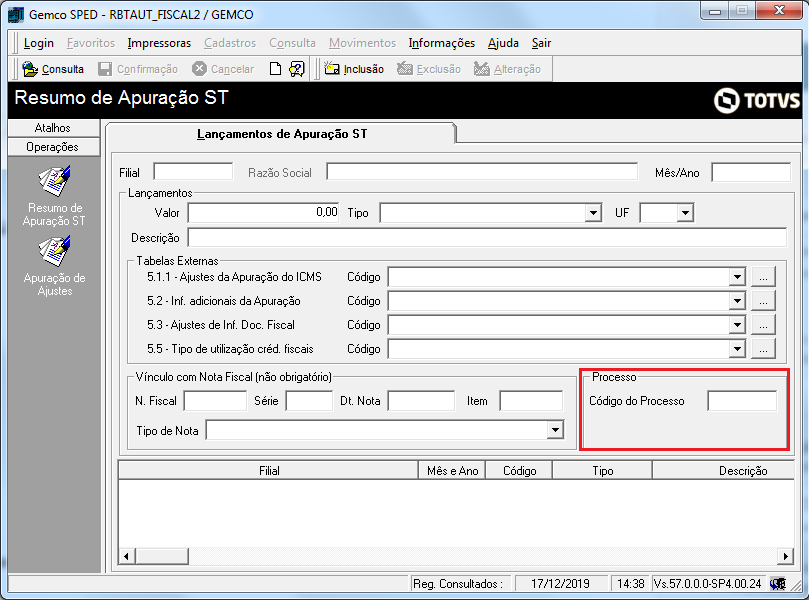
Task: Click the Exclusão toolbar icon
Action: [404, 69]
